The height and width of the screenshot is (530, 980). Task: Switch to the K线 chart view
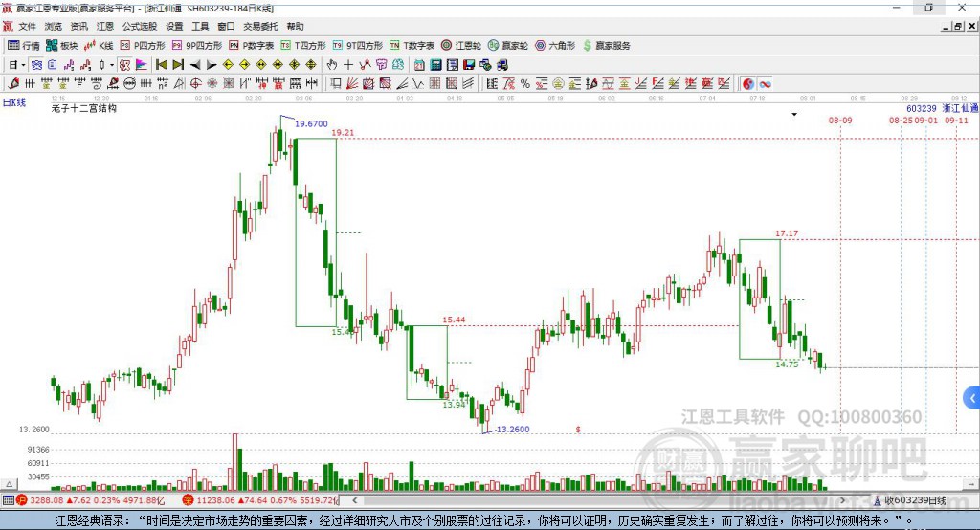point(99,46)
